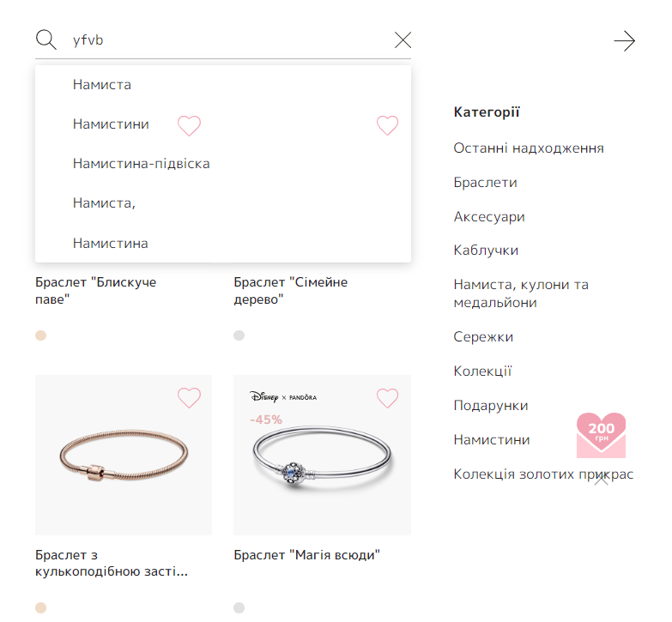The image size is (672, 622).
Task: Open the 200 грн heart envelope gift icon
Action: (601, 435)
